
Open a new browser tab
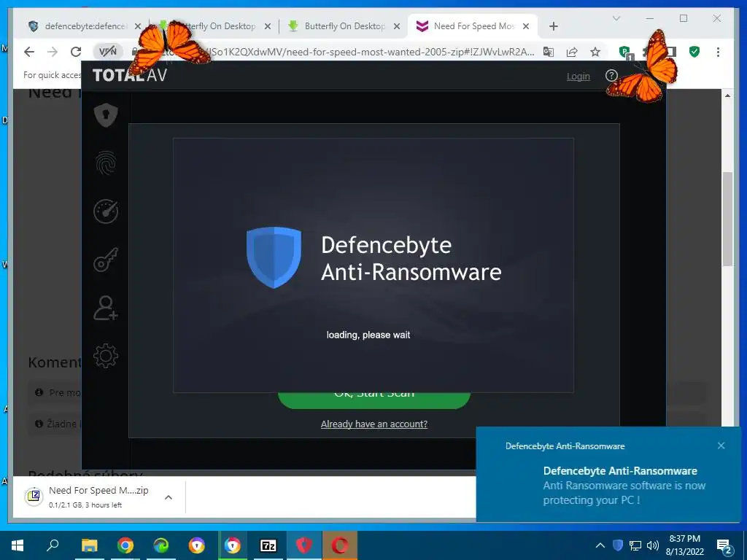point(553,26)
